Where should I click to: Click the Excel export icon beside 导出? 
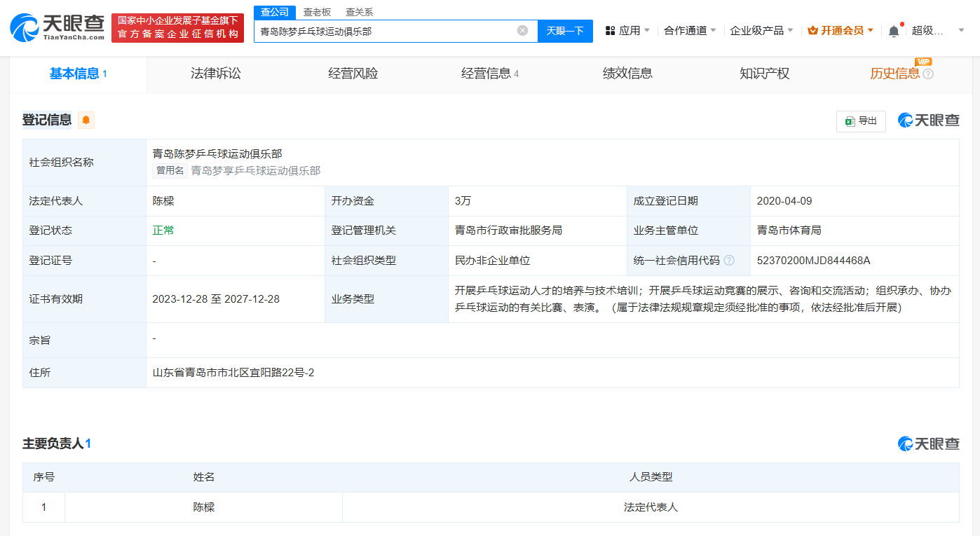tap(849, 121)
